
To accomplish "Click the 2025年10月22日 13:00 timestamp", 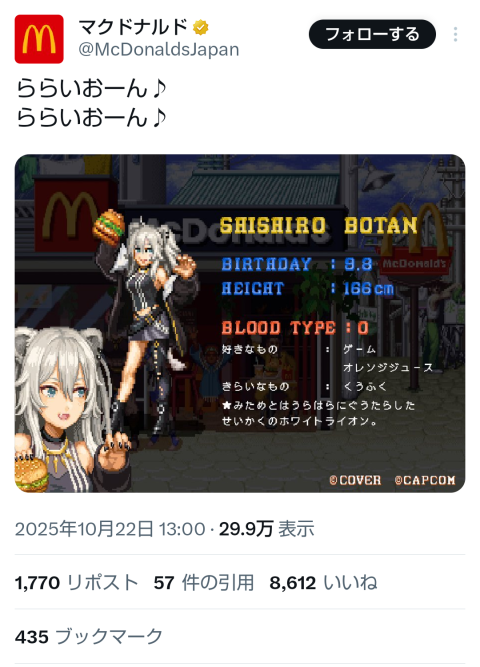I will click(110, 529).
